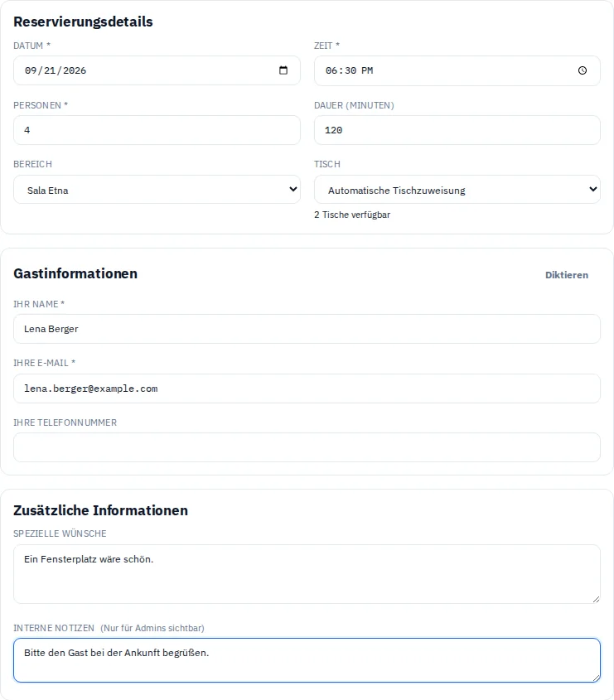
Task: Click the Ihre E-Mail input field
Action: pyautogui.click(x=307, y=389)
